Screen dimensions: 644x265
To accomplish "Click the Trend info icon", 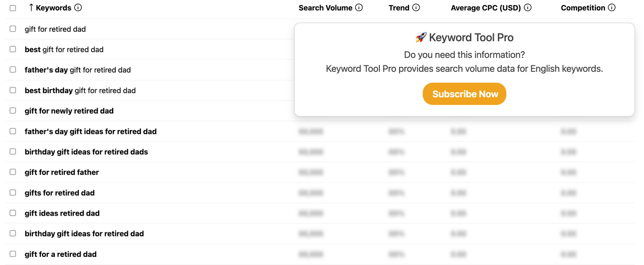I will click(416, 8).
